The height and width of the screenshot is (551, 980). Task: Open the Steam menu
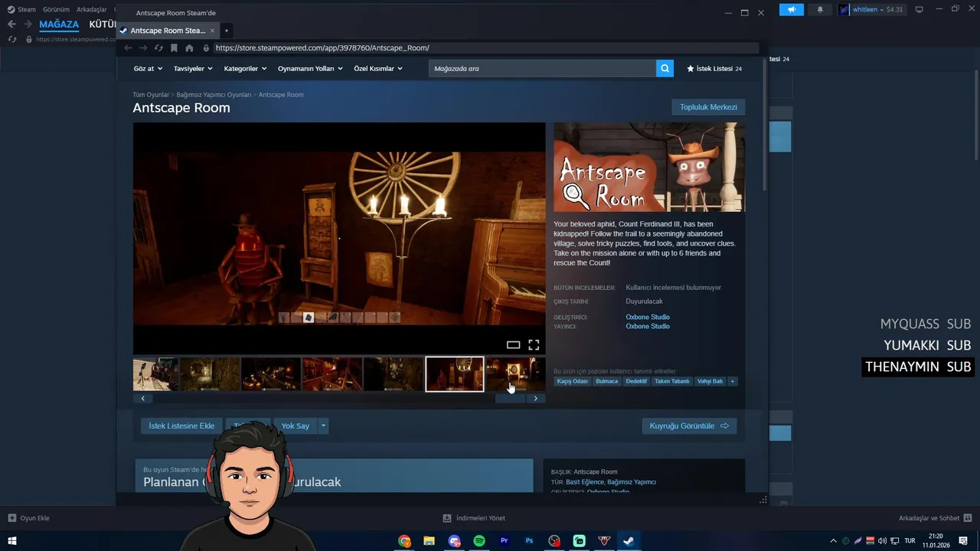21,9
